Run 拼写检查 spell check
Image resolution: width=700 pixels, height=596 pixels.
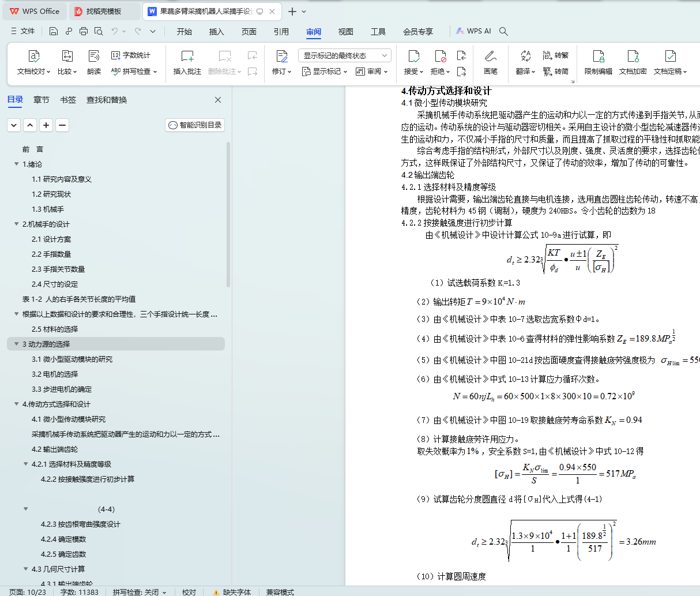[134, 72]
